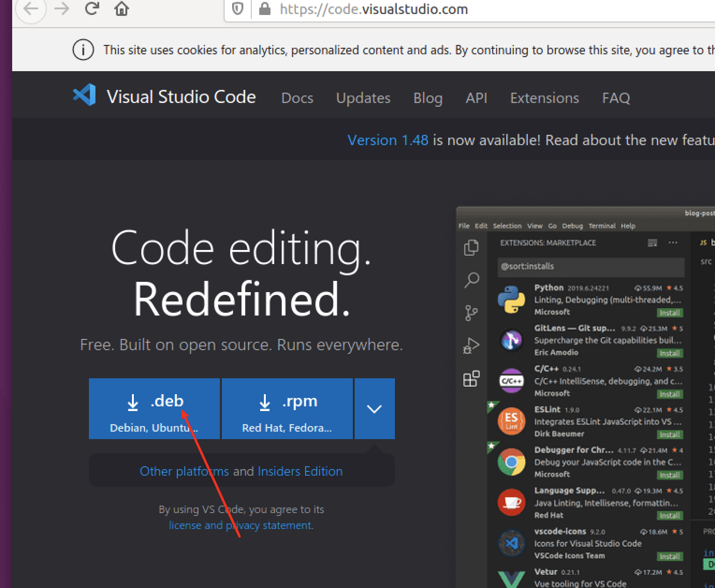Click the Eric Amodio publisher name
This screenshot has width=715, height=588.
[556, 353]
